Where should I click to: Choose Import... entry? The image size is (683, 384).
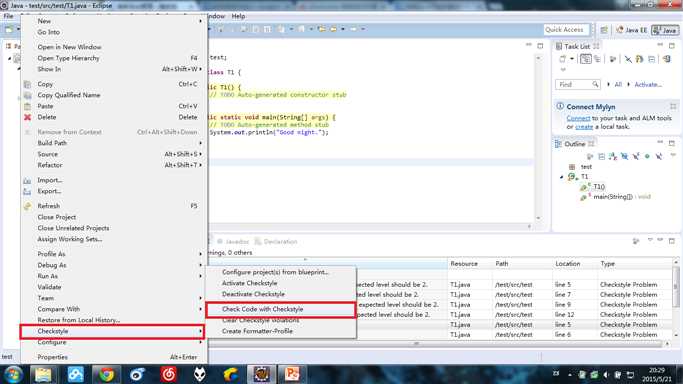[114, 180]
